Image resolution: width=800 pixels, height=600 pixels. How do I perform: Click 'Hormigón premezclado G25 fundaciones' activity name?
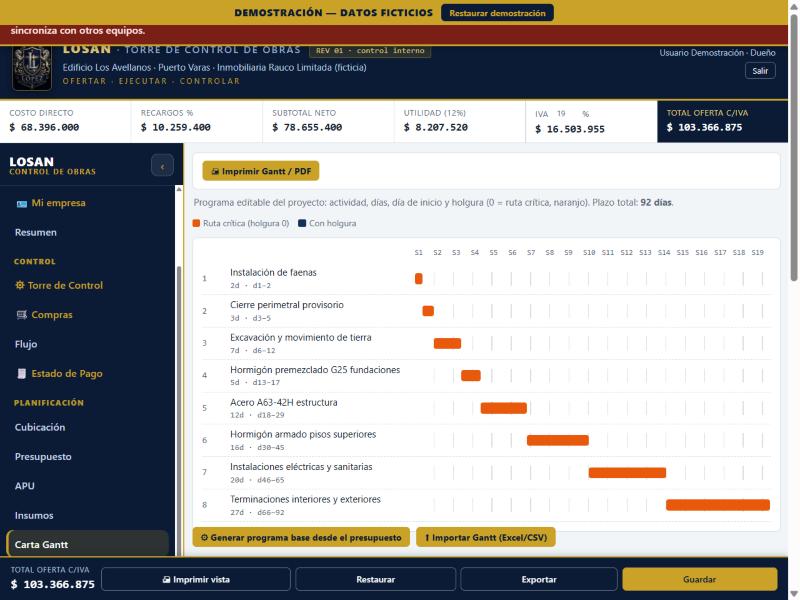pos(315,369)
